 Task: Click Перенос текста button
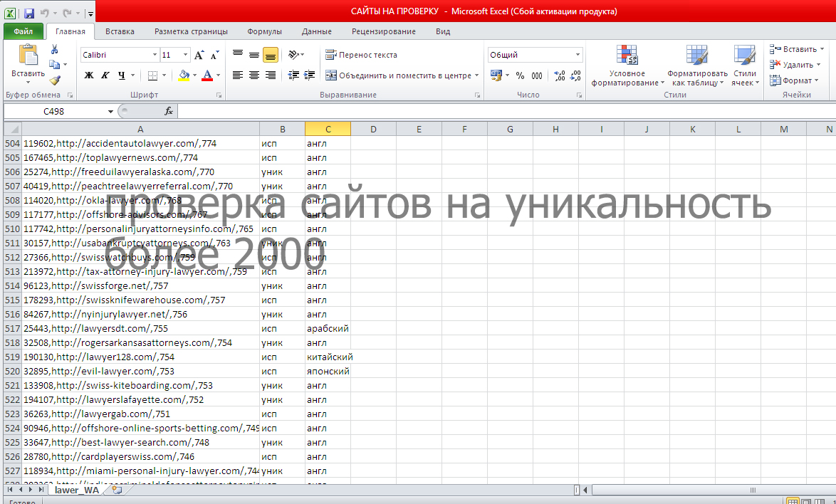pyautogui.click(x=362, y=55)
